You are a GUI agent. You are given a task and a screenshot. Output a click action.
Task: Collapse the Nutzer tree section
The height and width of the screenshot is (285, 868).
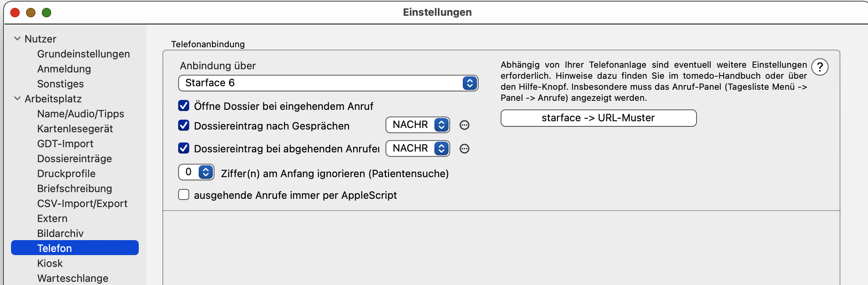click(17, 39)
